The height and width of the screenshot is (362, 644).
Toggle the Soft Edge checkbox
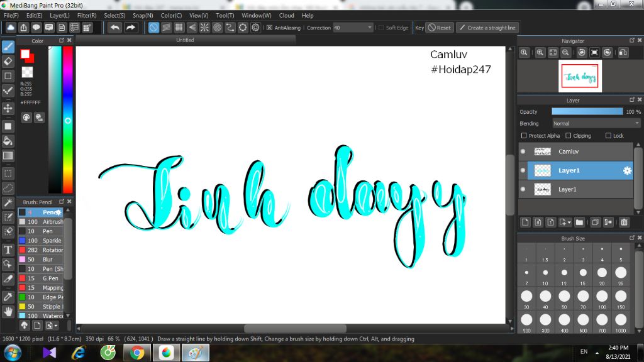click(x=381, y=28)
